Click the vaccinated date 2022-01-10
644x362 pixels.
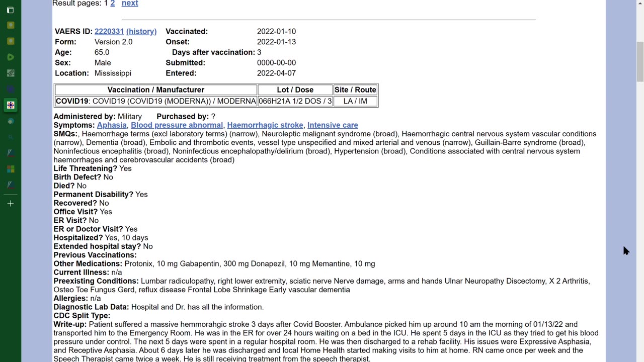[x=276, y=31]
